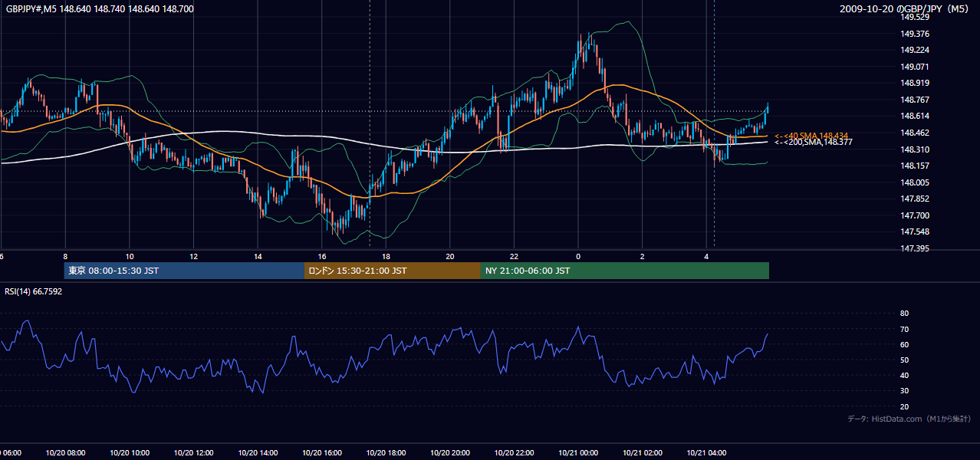Screen dimensions: 980x460
Task: Click bottom time label 10/21 02:00
Action: 642,453
